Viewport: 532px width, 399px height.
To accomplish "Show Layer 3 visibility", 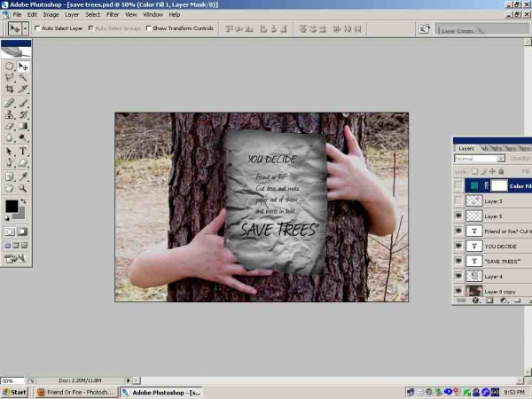I will coord(458,201).
